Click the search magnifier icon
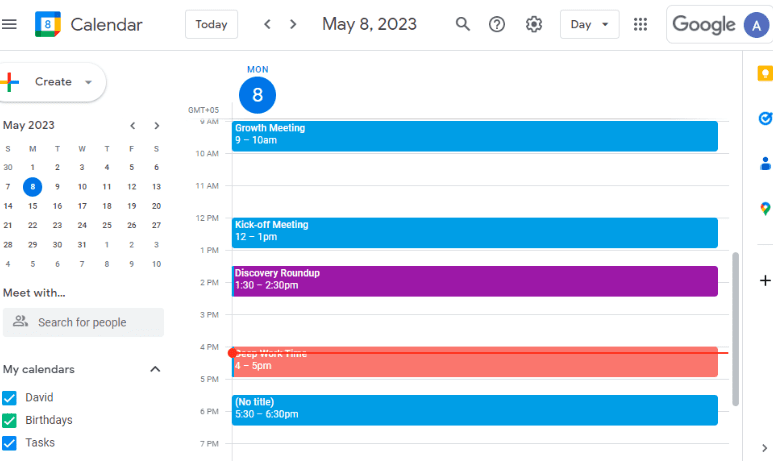 coord(462,24)
